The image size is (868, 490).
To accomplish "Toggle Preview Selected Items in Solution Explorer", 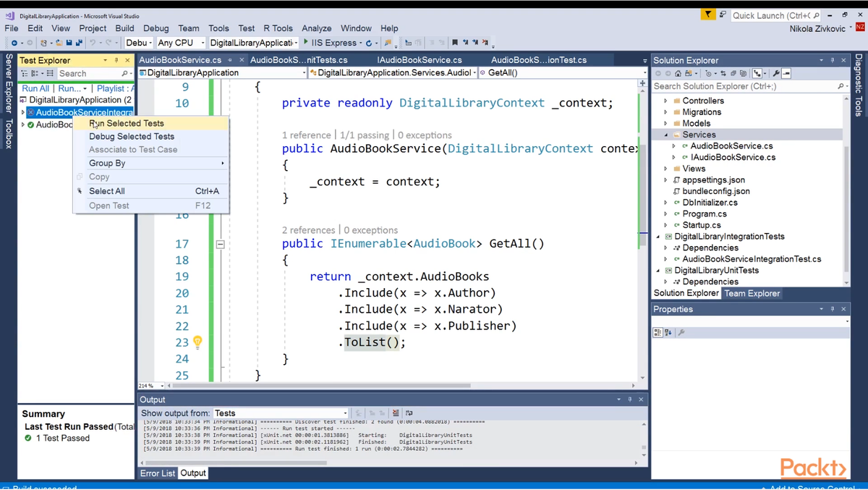I will (786, 73).
